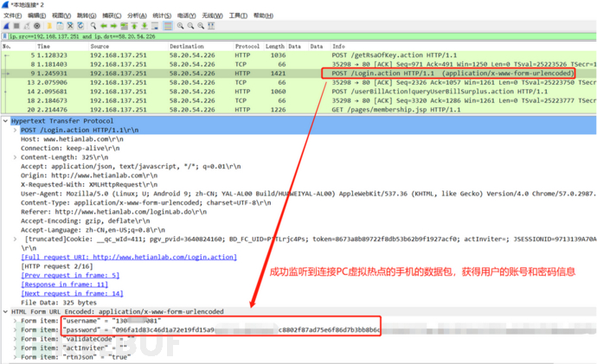597x364 pixels.
Task: Expand Form item "validateCode"
Action: tap(15, 339)
